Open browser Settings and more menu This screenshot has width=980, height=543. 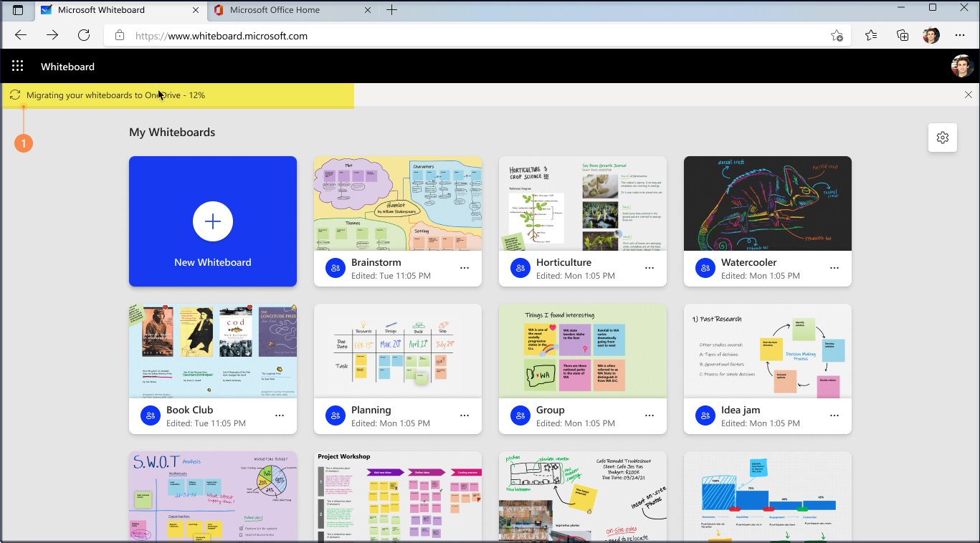coord(960,36)
